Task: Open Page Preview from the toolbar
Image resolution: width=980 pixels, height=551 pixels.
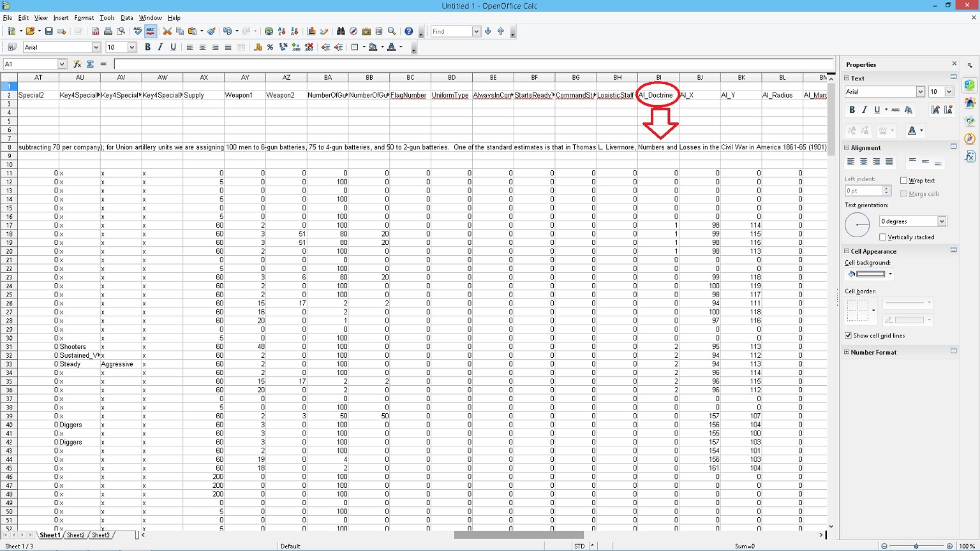Action: (x=121, y=31)
